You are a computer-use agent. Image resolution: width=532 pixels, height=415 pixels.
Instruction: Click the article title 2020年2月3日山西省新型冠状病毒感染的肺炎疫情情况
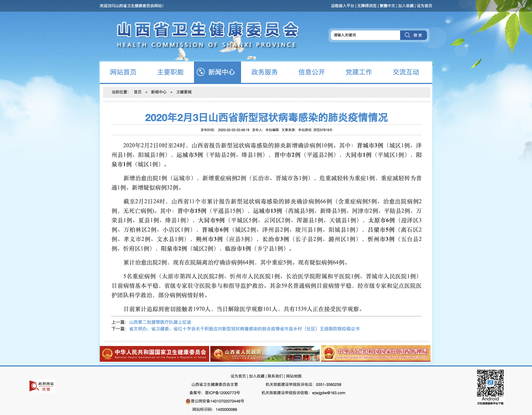[266, 118]
